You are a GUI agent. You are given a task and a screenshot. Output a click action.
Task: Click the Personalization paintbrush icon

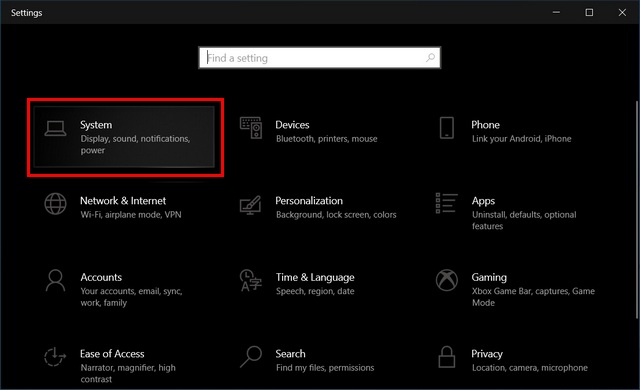coord(251,205)
